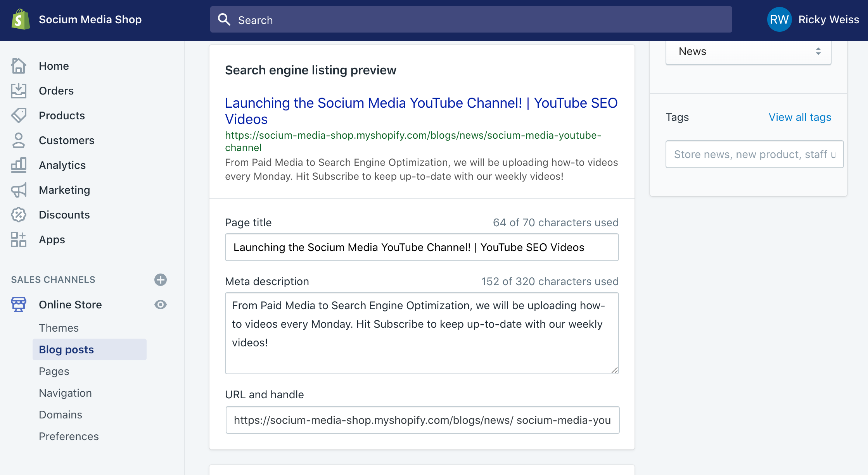Click the Shopify bag logo

(x=21, y=19)
